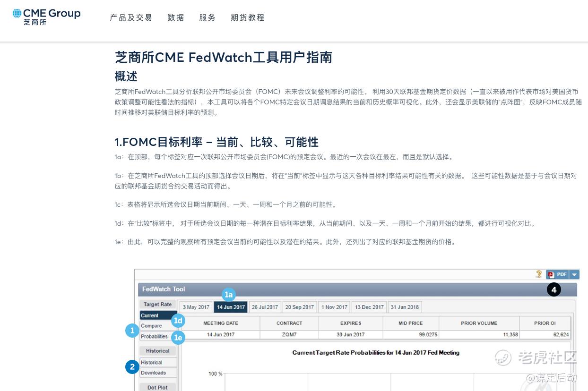Open the Downloads view
Viewport: 588px width, 391px height.
click(158, 373)
